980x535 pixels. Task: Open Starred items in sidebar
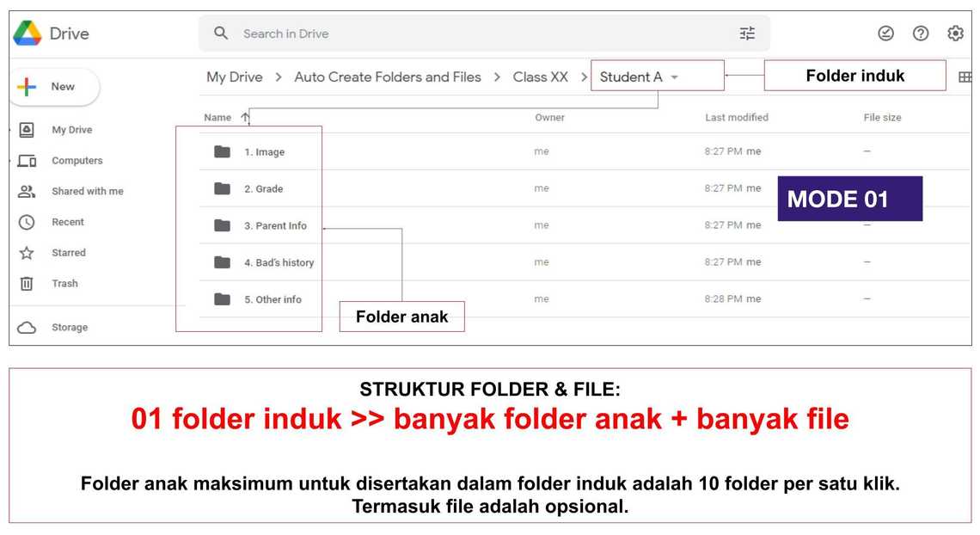(x=68, y=253)
